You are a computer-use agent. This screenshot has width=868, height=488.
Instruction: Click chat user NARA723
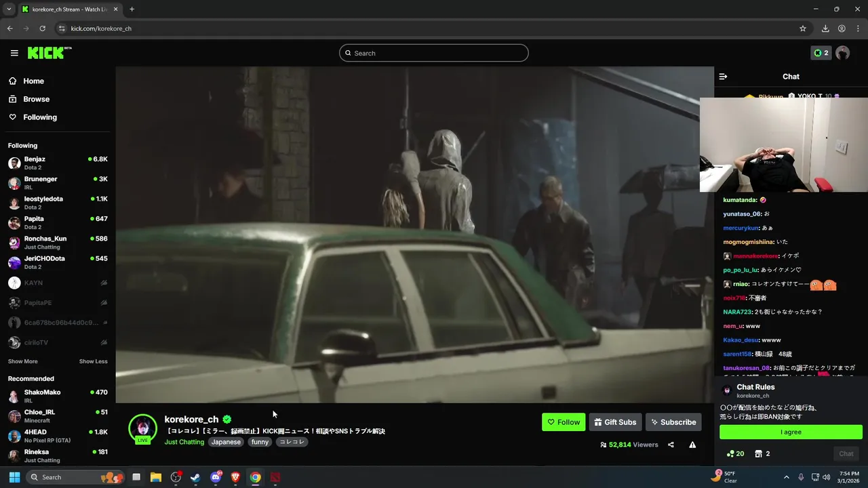click(737, 312)
